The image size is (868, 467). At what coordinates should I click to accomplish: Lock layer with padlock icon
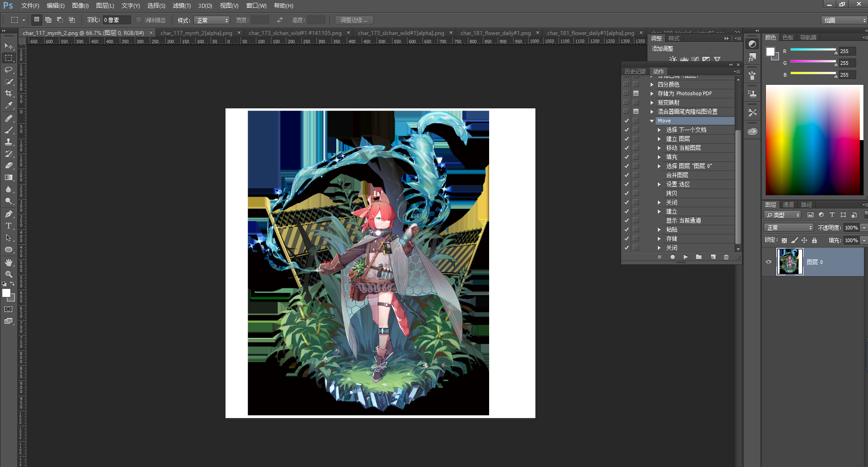(x=814, y=240)
